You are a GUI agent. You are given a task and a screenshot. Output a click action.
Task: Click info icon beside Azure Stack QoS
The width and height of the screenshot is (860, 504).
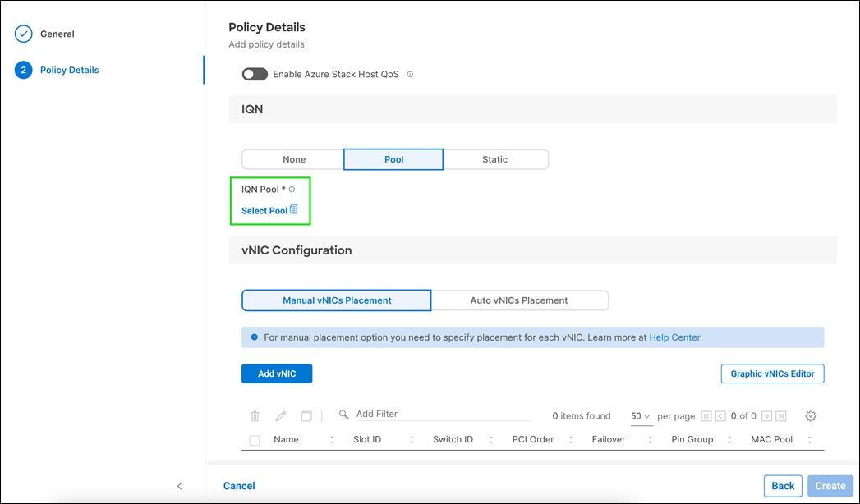(x=410, y=75)
